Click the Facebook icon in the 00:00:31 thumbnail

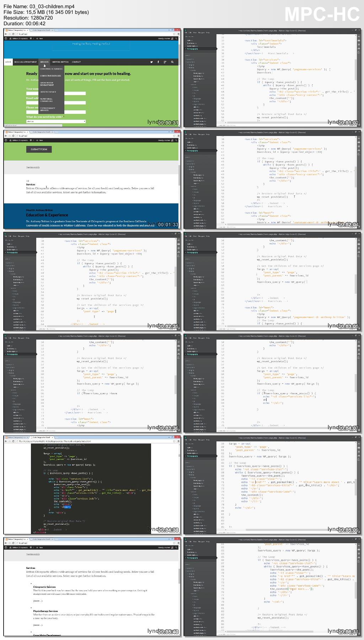point(158,62)
